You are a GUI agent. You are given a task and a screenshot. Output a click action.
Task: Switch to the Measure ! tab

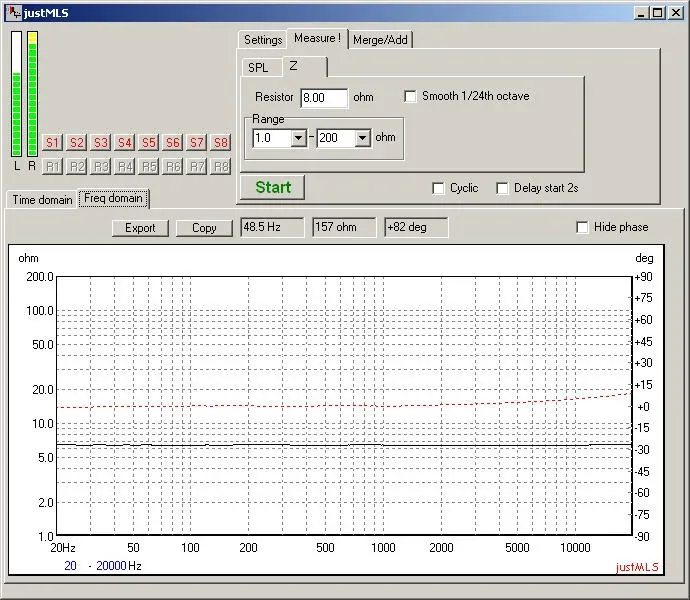[x=317, y=38]
